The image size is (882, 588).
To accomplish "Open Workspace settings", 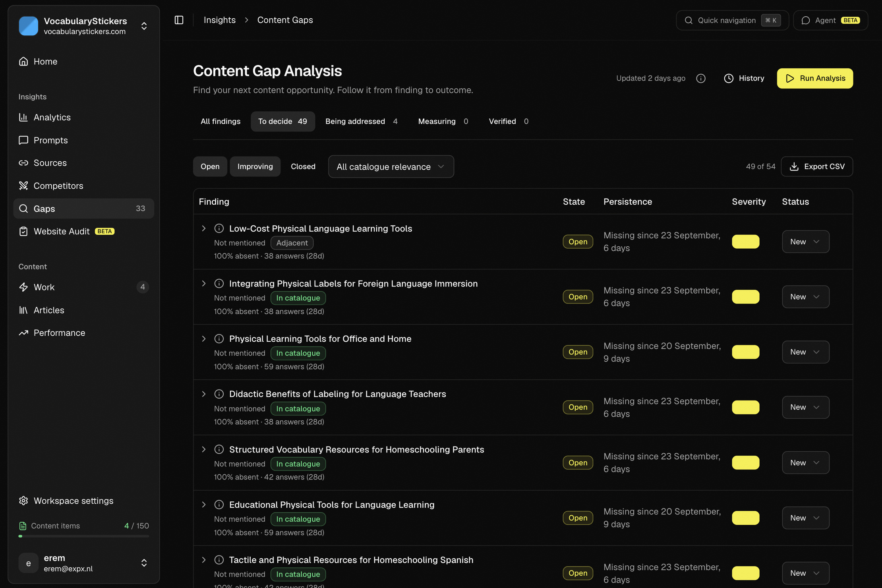I will [x=84, y=501].
